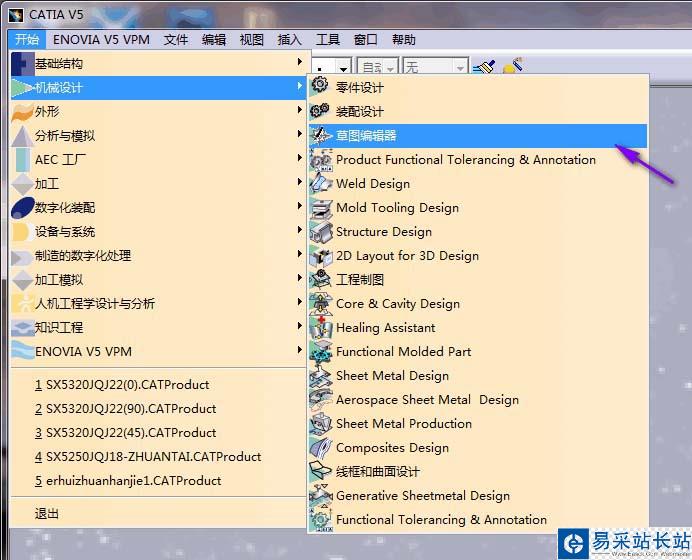Click the Sheet Metal Production icon
Viewport: 692px width, 560px height.
321,424
